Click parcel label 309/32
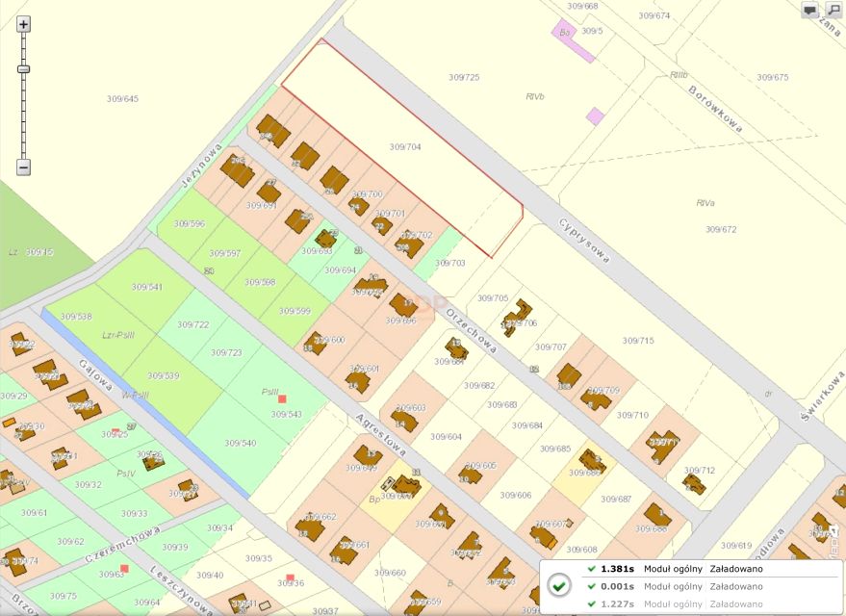846x616 pixels. point(88,484)
